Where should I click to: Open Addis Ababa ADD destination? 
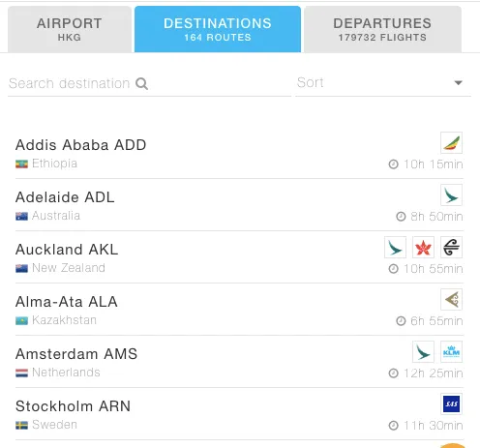point(239,153)
